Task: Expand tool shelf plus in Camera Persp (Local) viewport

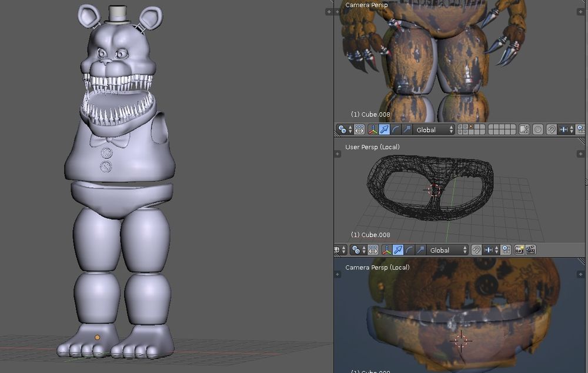Action: tap(338, 274)
